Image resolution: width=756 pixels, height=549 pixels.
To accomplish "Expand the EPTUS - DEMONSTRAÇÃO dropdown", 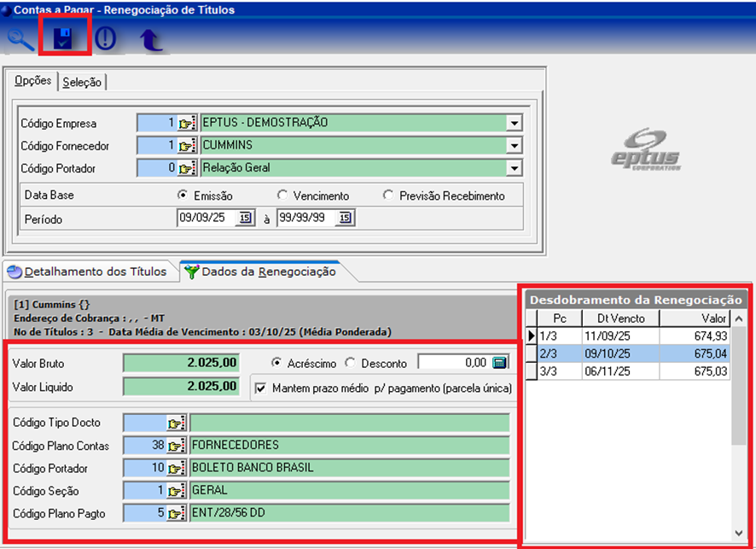I will [514, 123].
